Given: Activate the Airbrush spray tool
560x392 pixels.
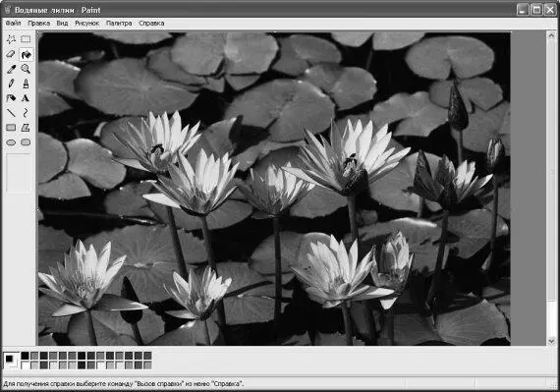Looking at the screenshot, I should [11, 98].
